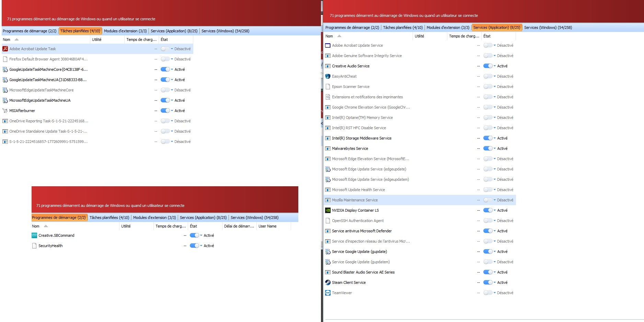Disable the MSIAfterburner scheduled task toggle
Image resolution: width=644 pixels, height=322 pixels.
point(165,111)
